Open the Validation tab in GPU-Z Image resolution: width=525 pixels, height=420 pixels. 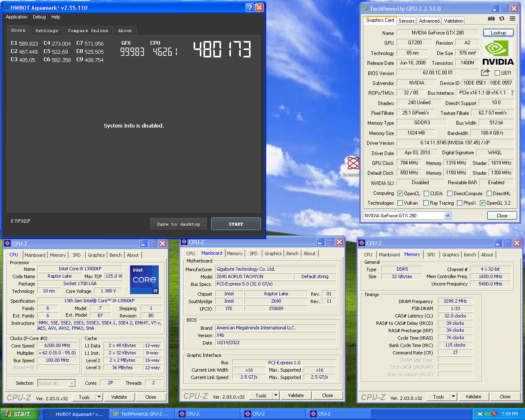pyautogui.click(x=453, y=21)
